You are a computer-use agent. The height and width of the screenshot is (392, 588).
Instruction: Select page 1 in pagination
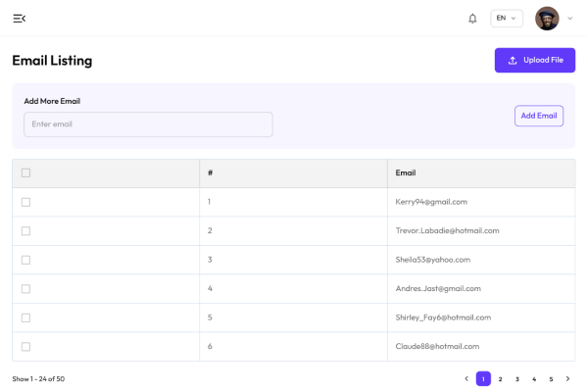pos(483,378)
